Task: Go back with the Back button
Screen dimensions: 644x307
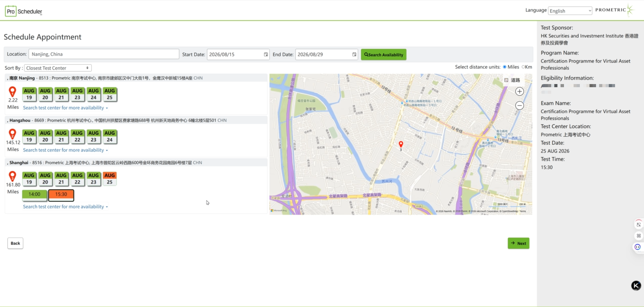Action: tap(15, 243)
